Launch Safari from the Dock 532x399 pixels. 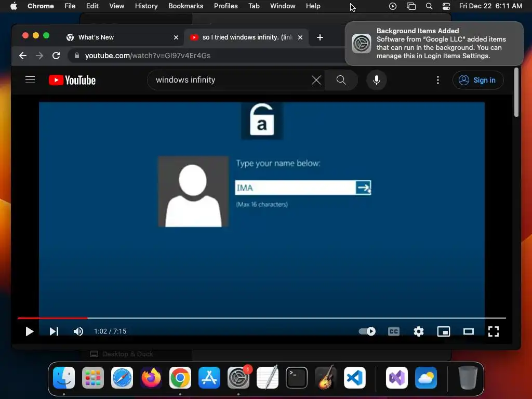(122, 378)
